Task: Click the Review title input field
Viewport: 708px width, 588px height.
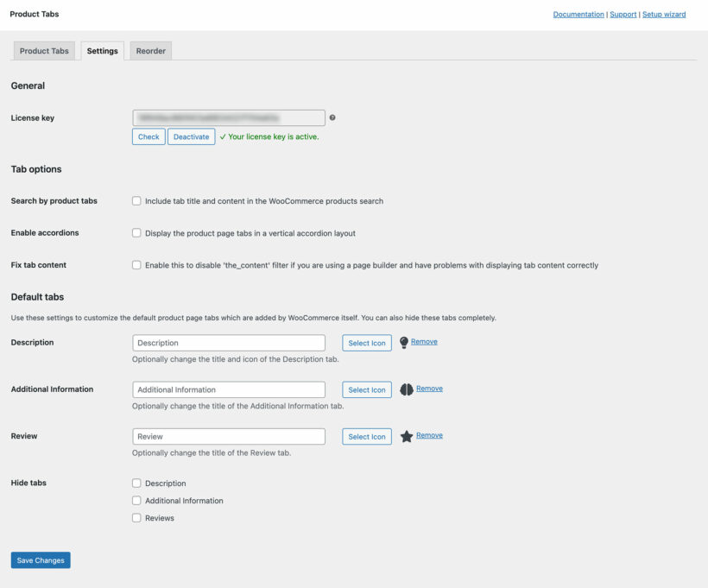Action: (x=228, y=436)
